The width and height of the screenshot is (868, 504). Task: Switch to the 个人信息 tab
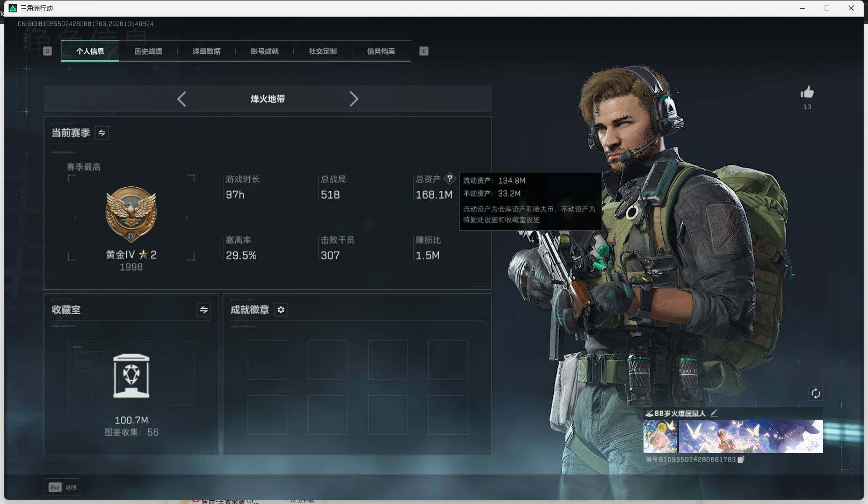pyautogui.click(x=90, y=51)
